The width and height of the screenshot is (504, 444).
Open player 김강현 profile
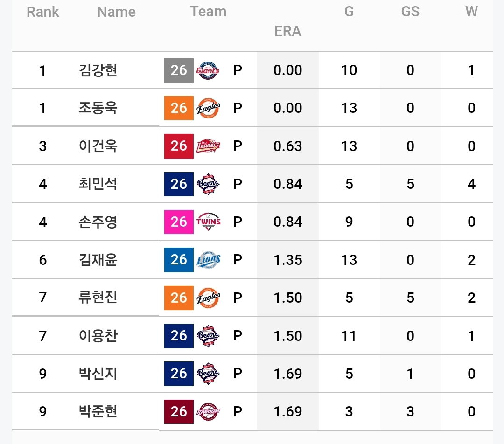pos(98,70)
